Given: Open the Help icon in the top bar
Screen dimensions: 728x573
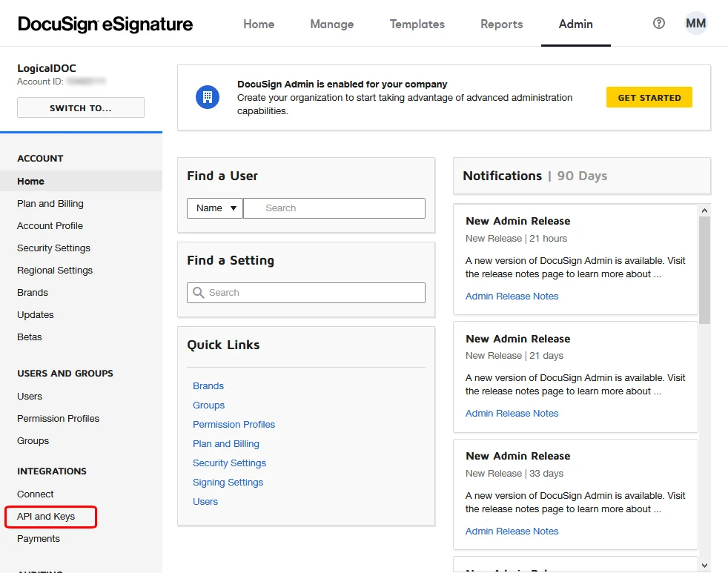Looking at the screenshot, I should pos(658,23).
